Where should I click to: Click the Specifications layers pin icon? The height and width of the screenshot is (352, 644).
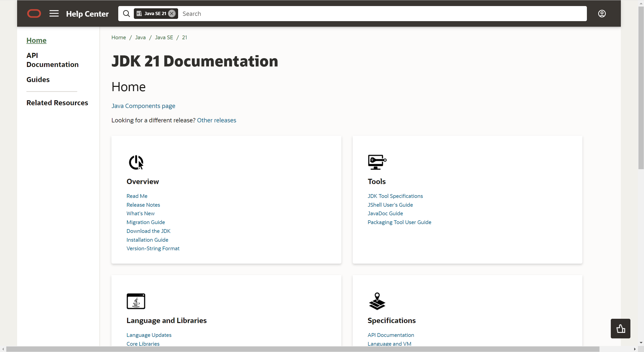pyautogui.click(x=377, y=301)
